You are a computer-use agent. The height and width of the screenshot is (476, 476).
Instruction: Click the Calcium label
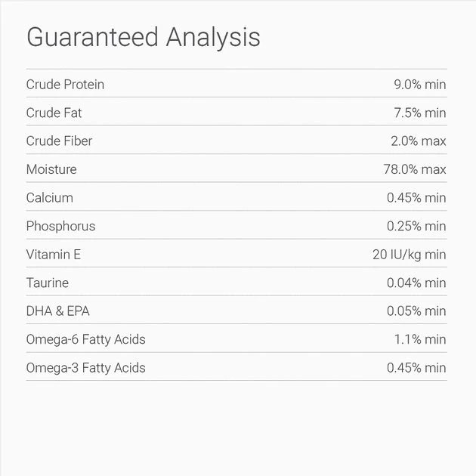[50, 198]
